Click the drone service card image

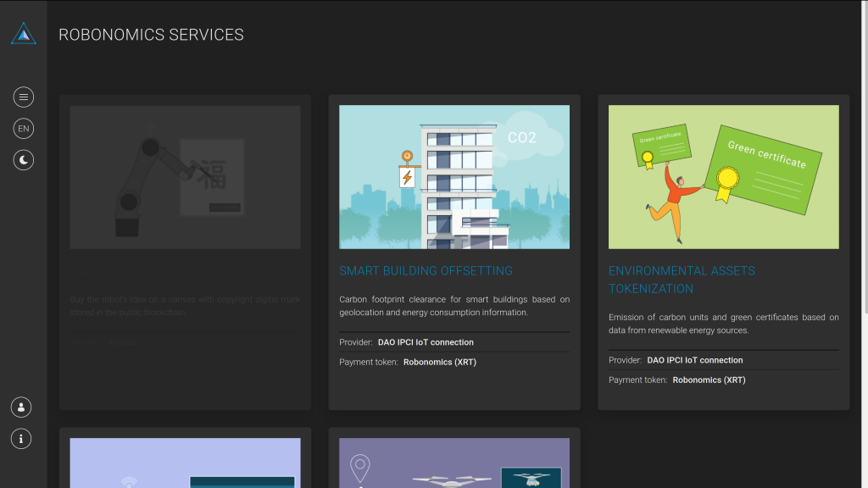pyautogui.click(x=454, y=463)
